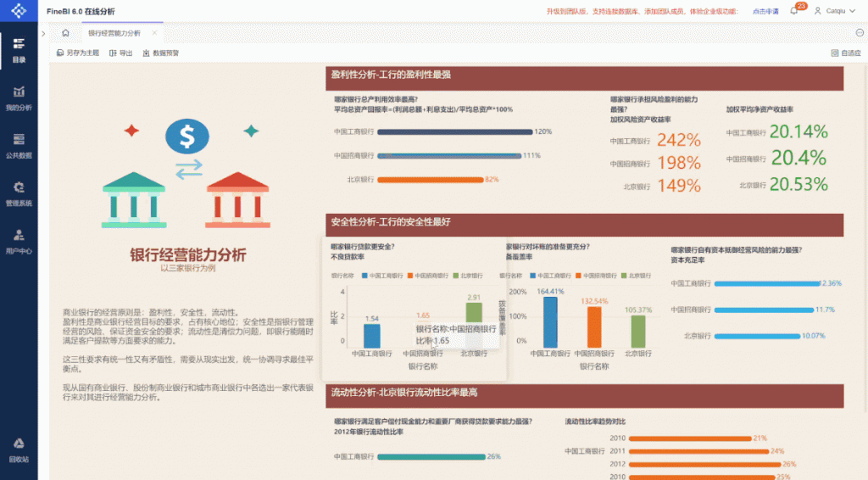The image size is (868, 480).
Task: Click the 2010 21% trend bar
Action: [x=690, y=438]
